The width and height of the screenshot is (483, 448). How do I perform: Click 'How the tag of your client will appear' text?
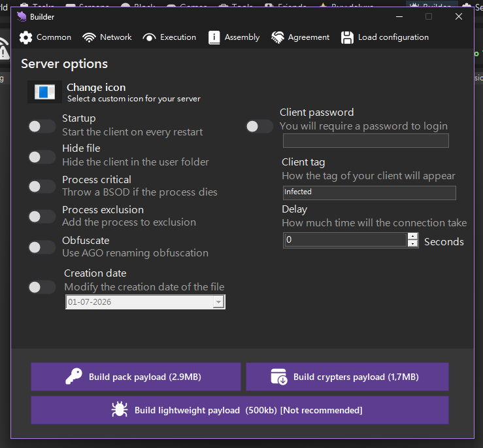coord(369,176)
